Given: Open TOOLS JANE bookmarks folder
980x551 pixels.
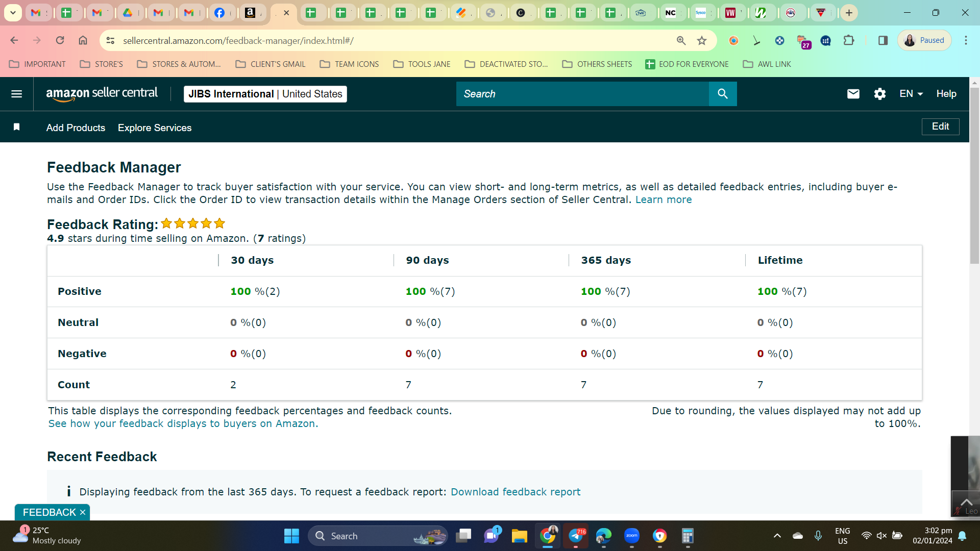Looking at the screenshot, I should pos(422,64).
